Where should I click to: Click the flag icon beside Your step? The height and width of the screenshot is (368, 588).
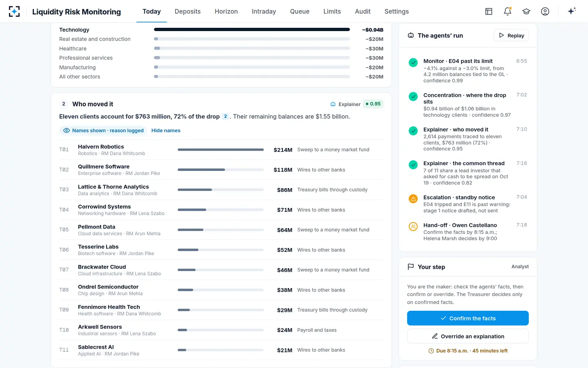(411, 267)
